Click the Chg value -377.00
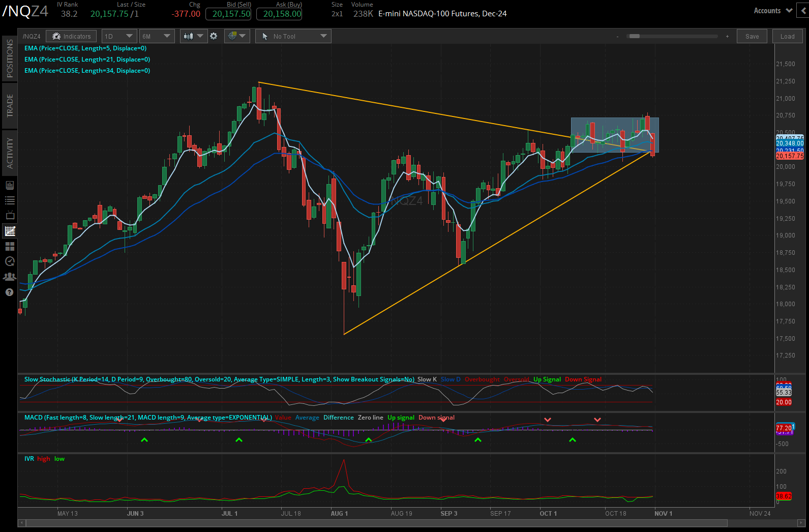Screen dimensions: 809x532 click(186, 14)
